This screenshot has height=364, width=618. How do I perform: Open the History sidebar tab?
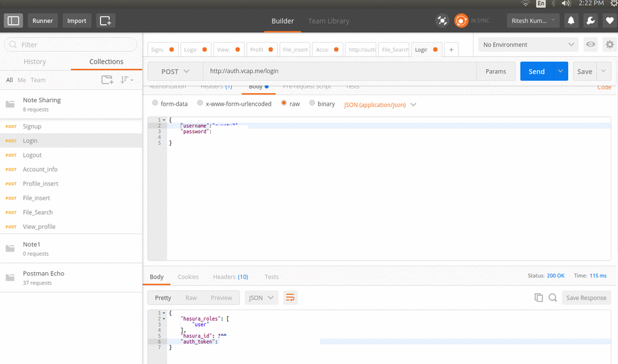pyautogui.click(x=35, y=62)
